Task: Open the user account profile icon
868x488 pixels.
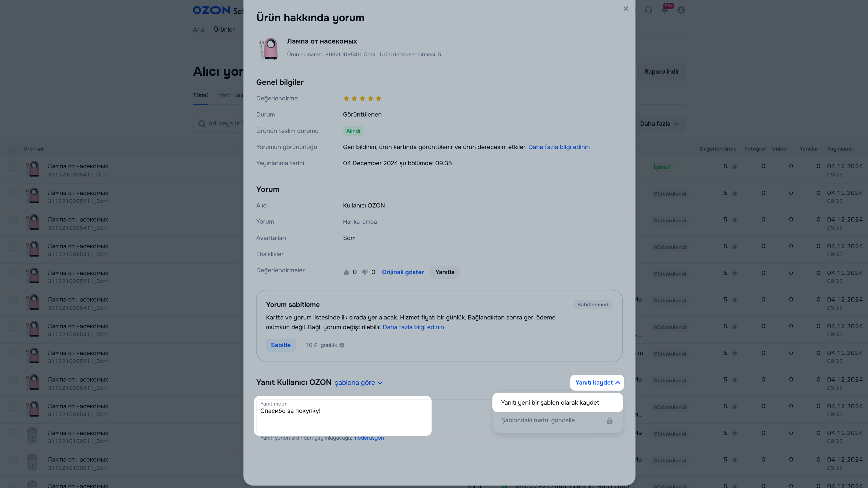Action: pyautogui.click(x=681, y=10)
